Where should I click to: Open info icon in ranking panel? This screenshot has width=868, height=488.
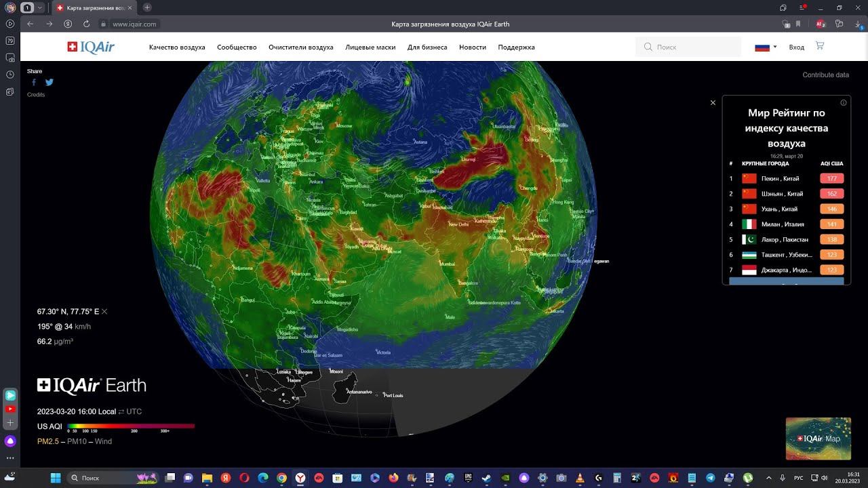(x=844, y=103)
